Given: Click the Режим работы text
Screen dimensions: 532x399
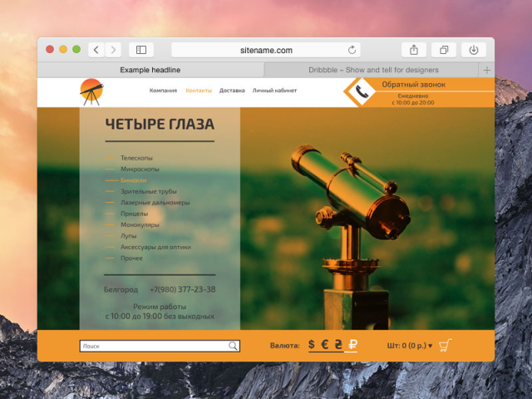Looking at the screenshot, I should pos(160,307).
